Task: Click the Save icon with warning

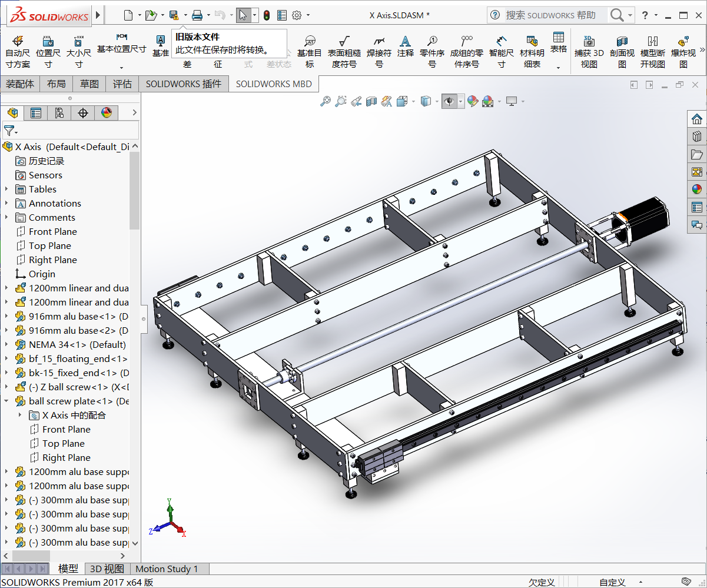Action: (x=174, y=15)
